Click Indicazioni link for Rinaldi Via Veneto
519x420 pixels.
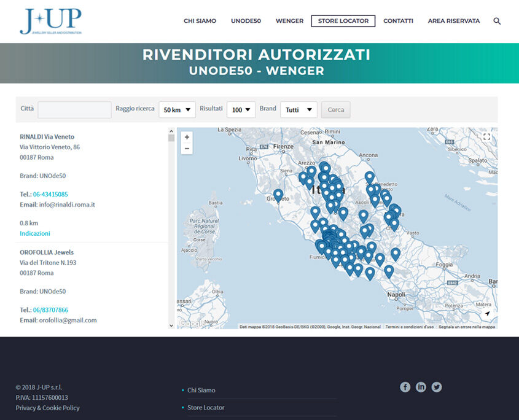(35, 233)
